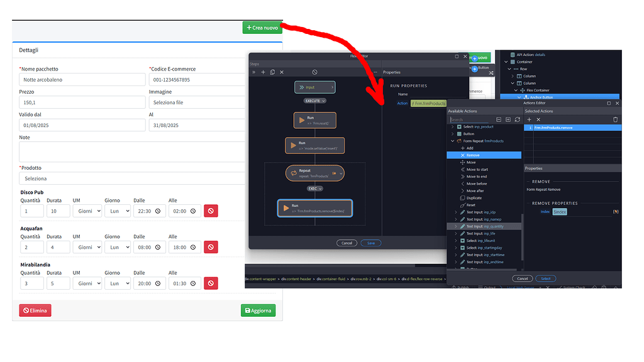Viewport: 644px width, 362px height.
Task: Delete the Mirabilandia product row
Action: 211,283
